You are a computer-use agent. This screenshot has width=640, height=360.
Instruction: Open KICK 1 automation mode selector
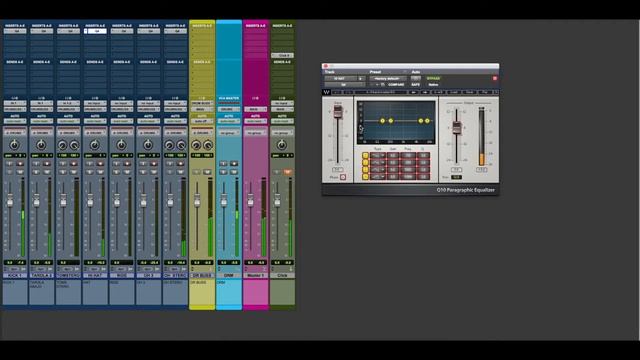click(15, 121)
